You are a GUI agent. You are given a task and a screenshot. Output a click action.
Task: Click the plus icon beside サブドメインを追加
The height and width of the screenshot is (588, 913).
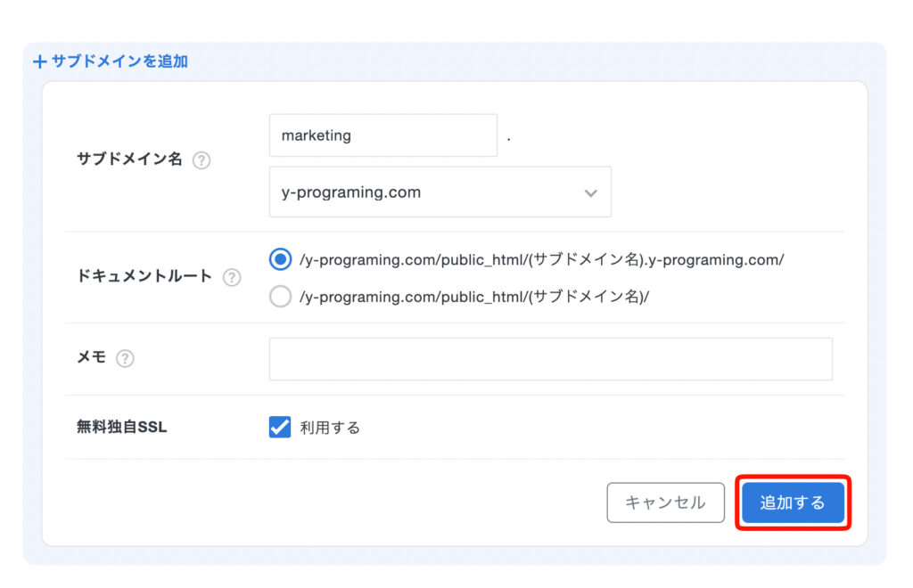tap(39, 62)
